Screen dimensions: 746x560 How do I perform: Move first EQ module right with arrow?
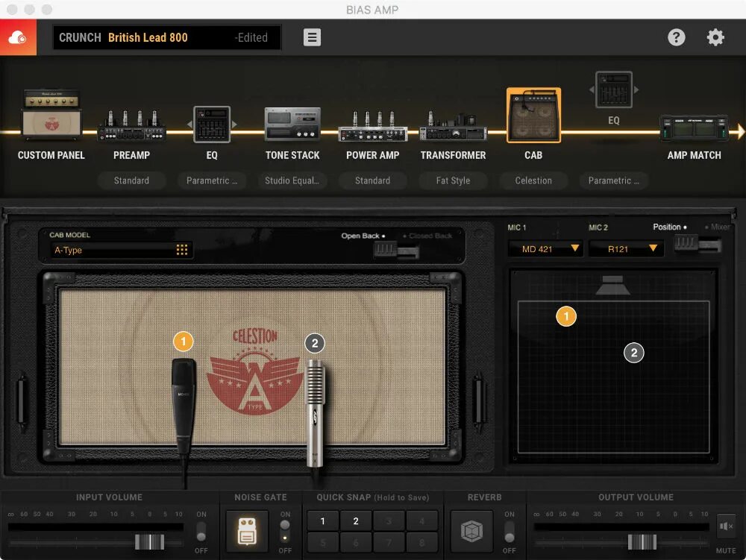click(234, 125)
